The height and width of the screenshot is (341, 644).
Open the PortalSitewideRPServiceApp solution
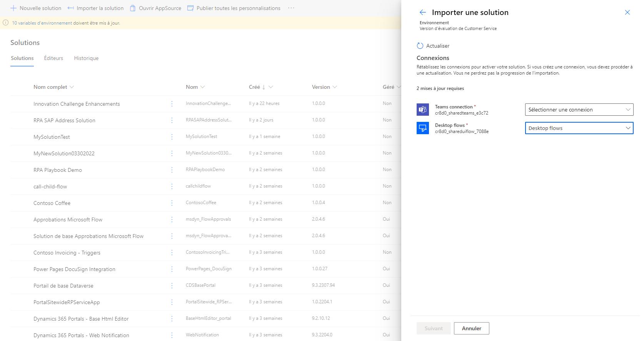pyautogui.click(x=67, y=302)
